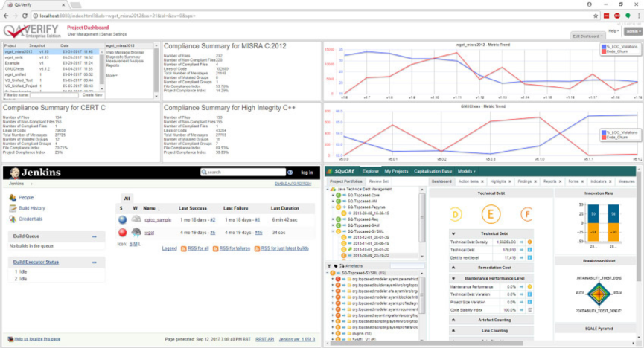Open Capitalisation Base in SQuORE
644x348 pixels.
(433, 171)
